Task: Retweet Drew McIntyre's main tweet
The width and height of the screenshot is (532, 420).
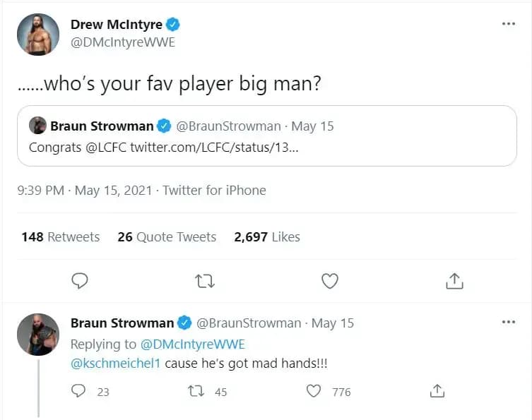Action: pos(205,281)
